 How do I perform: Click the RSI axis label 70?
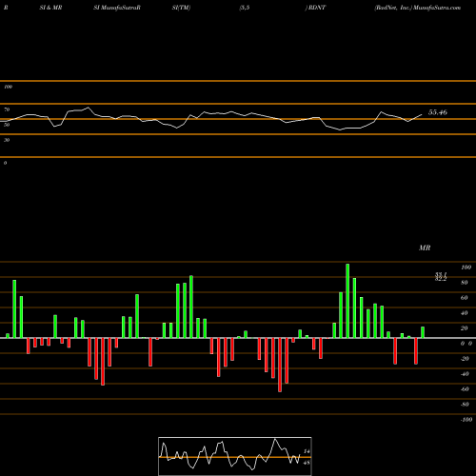7,109
